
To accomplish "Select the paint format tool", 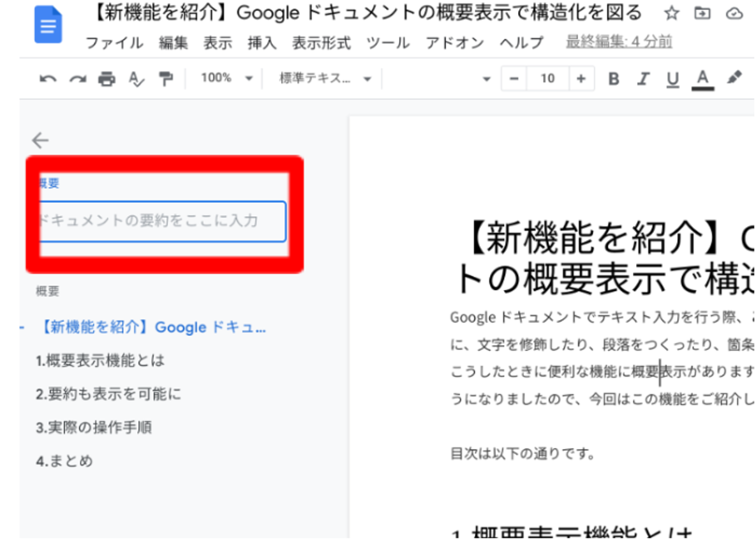I will coord(166,79).
